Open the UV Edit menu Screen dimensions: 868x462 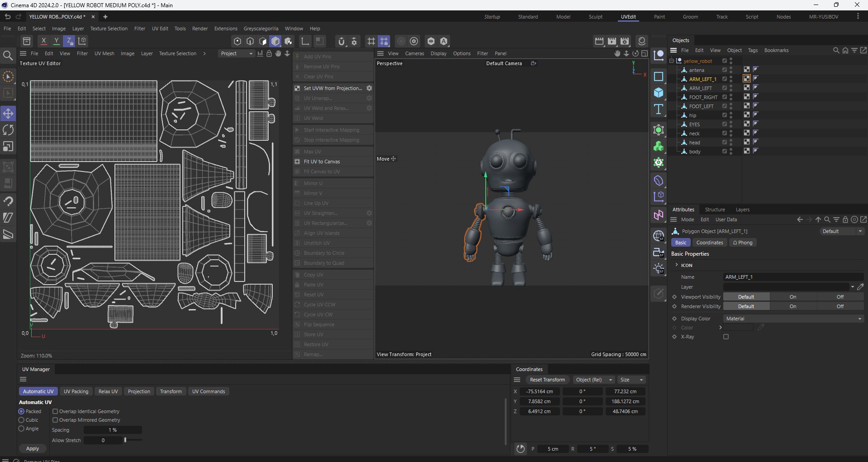[x=160, y=29]
